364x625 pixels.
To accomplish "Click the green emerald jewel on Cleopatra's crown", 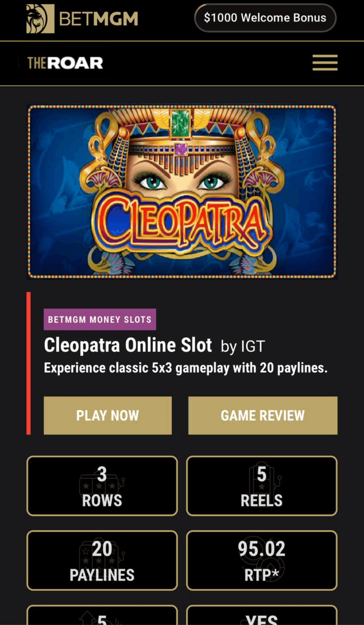I will pos(180,123).
